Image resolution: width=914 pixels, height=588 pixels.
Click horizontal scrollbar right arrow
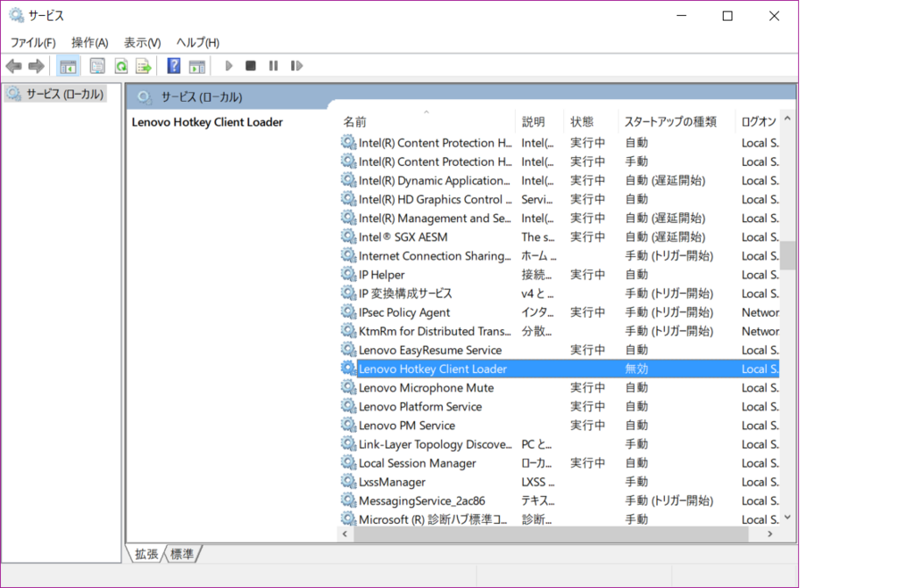[770, 534]
